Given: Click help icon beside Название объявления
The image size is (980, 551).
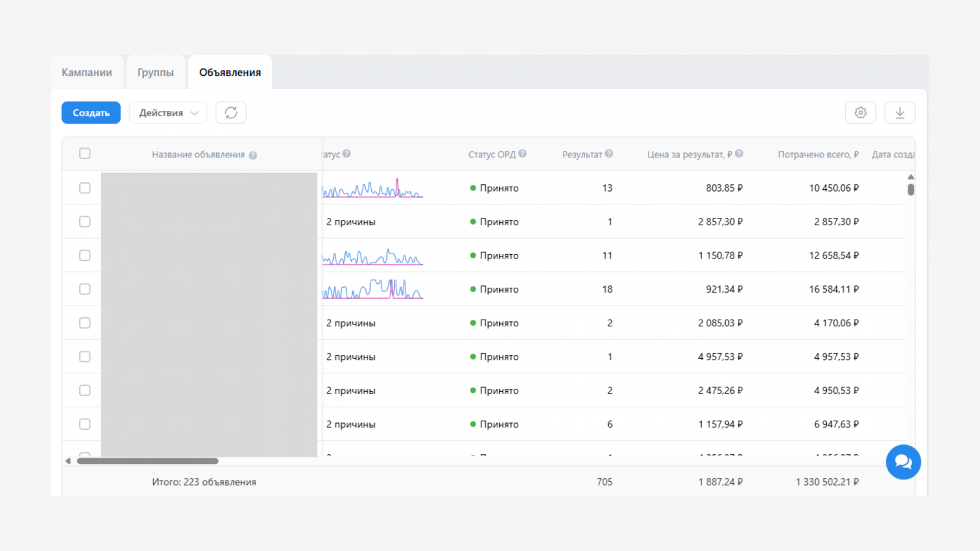Looking at the screenshot, I should 253,156.
